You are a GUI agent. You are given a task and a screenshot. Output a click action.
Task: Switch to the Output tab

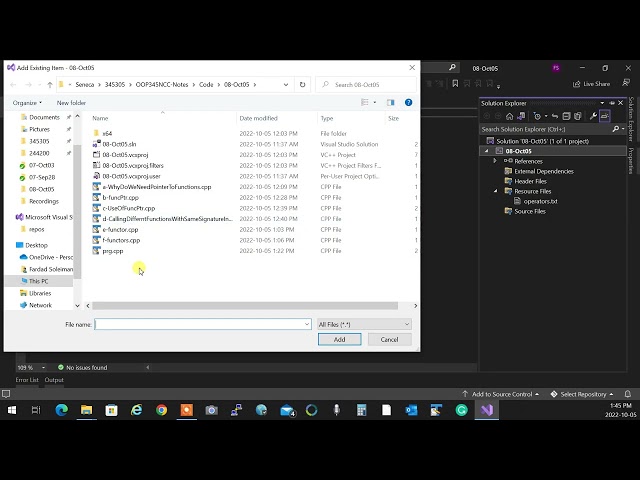(x=54, y=380)
